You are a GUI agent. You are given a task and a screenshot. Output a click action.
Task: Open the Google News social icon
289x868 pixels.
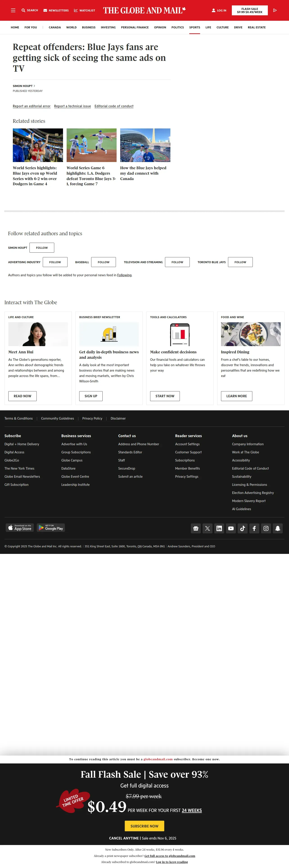tap(196, 528)
